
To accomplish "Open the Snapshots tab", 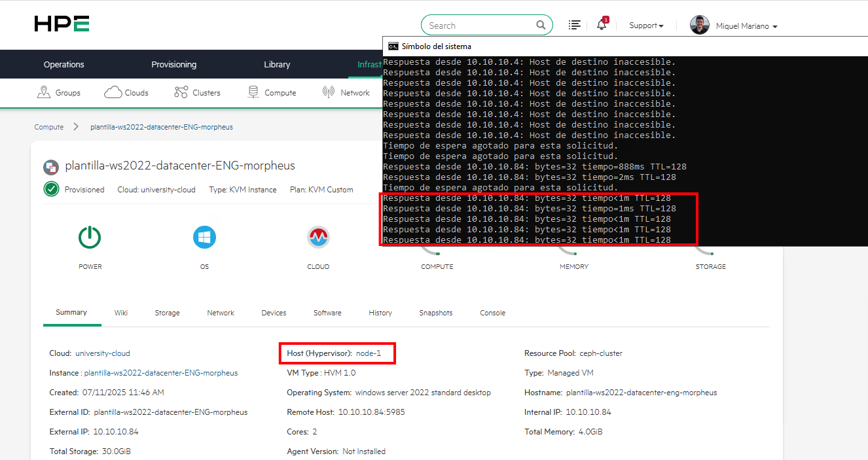I will click(x=435, y=313).
